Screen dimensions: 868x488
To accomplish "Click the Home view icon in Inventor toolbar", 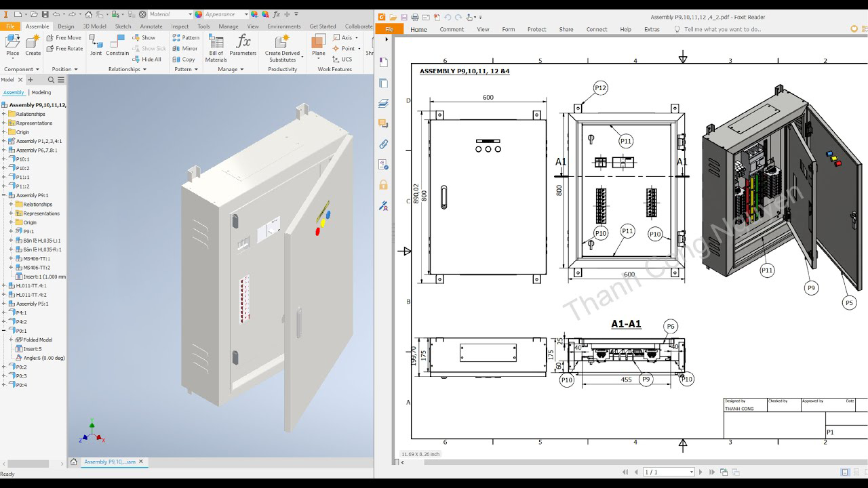I will tap(90, 14).
